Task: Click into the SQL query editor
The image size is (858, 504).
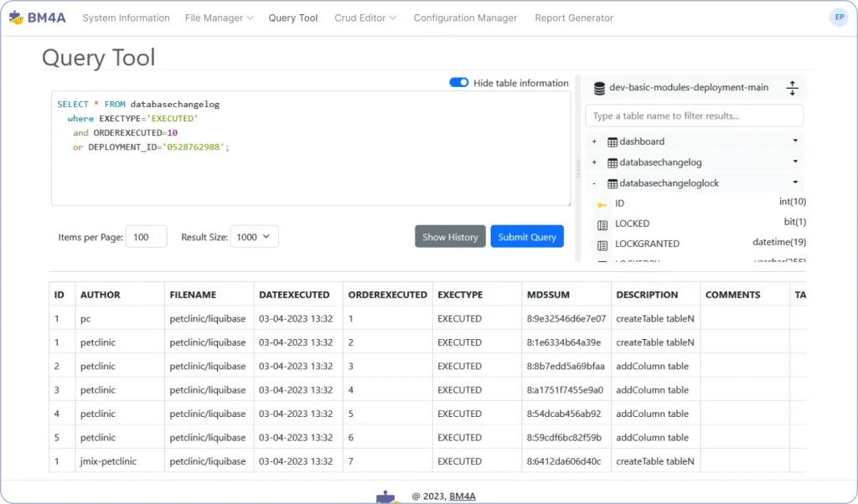Action: [x=311, y=148]
